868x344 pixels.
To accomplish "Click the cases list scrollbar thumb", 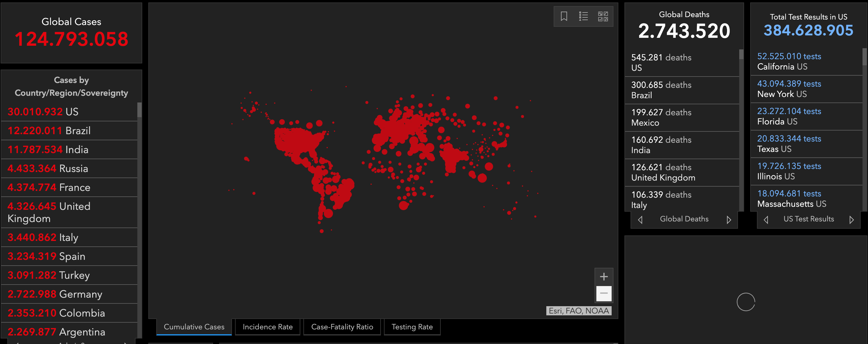I will (x=139, y=110).
